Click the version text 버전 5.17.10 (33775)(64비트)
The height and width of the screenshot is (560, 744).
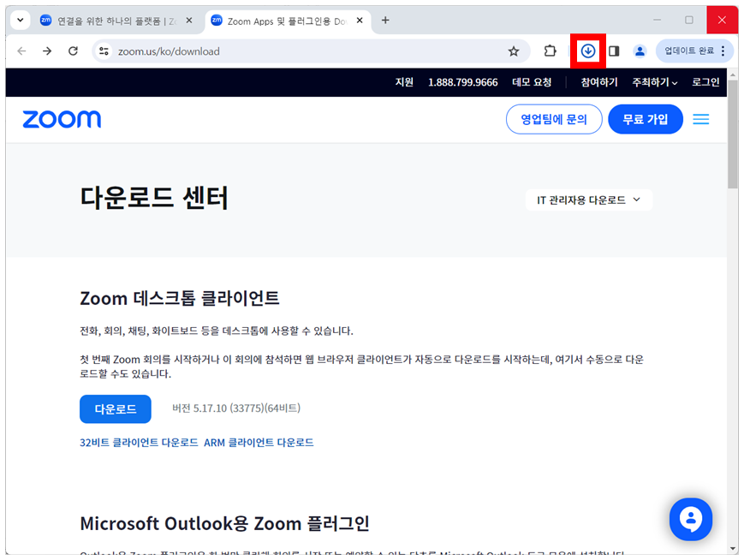click(235, 408)
